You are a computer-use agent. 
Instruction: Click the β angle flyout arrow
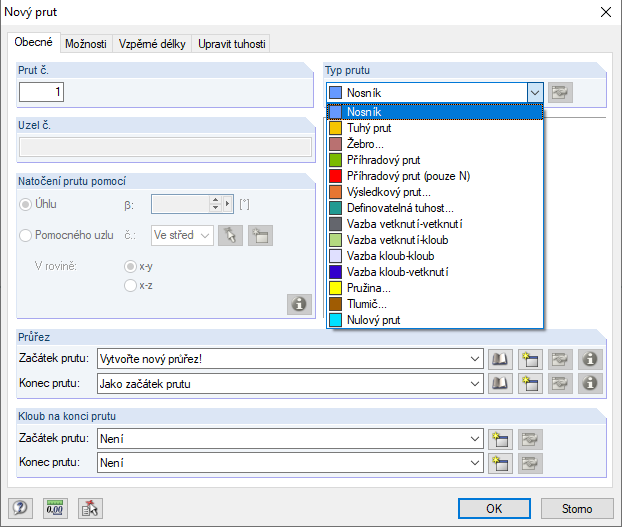(227, 204)
